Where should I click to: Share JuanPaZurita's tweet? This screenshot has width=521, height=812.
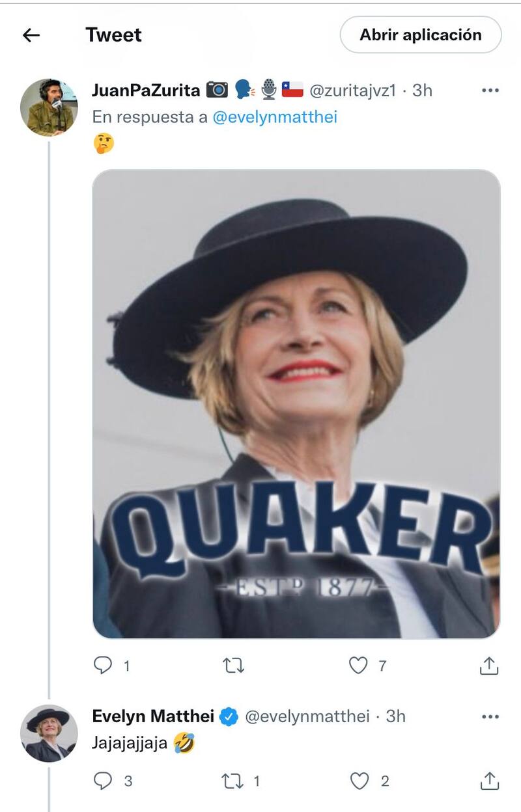(x=489, y=665)
